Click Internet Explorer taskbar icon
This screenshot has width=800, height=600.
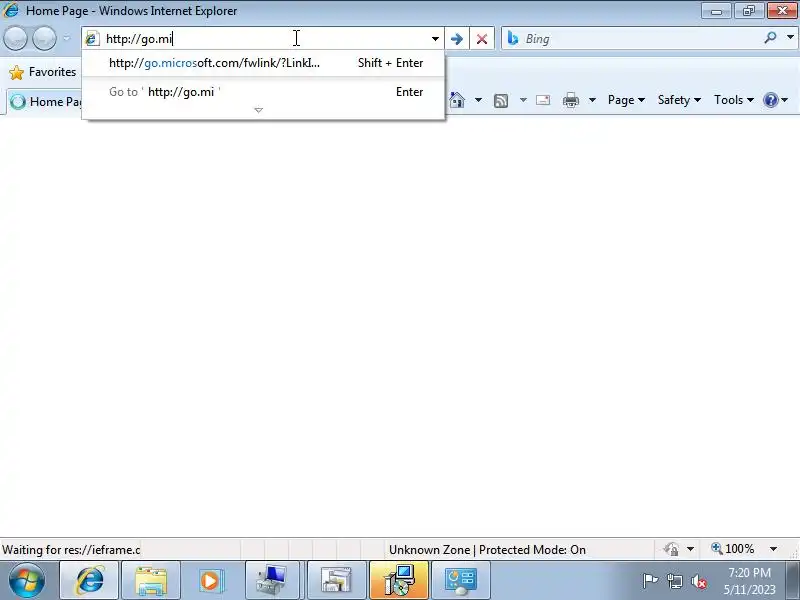(90, 580)
